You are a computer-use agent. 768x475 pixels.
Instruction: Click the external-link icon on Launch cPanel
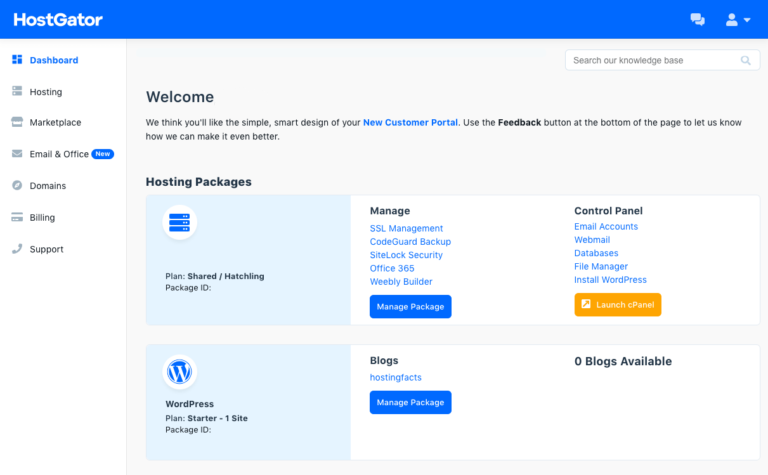(586, 304)
